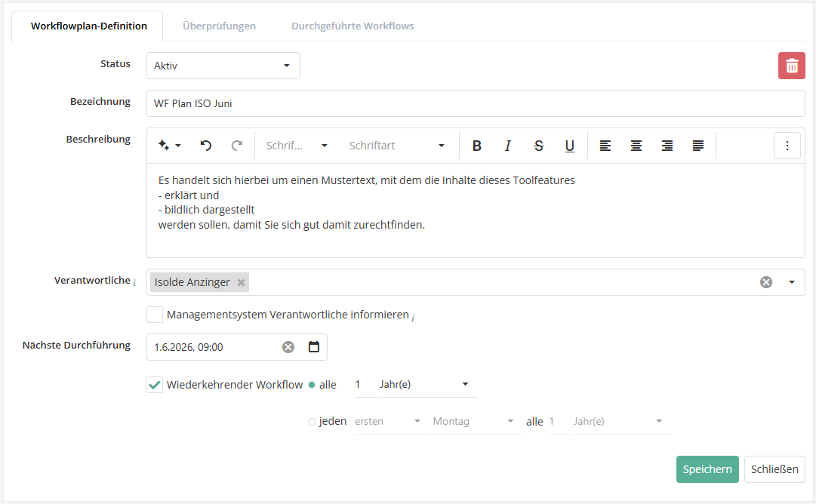Viewport: 816px width, 504px height.
Task: Justify the description text
Action: click(697, 146)
